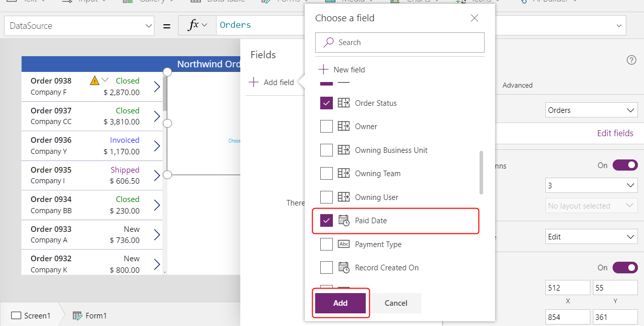Click the warning icon on Order 0938
Viewport: 644px width, 326px height.
pos(95,80)
